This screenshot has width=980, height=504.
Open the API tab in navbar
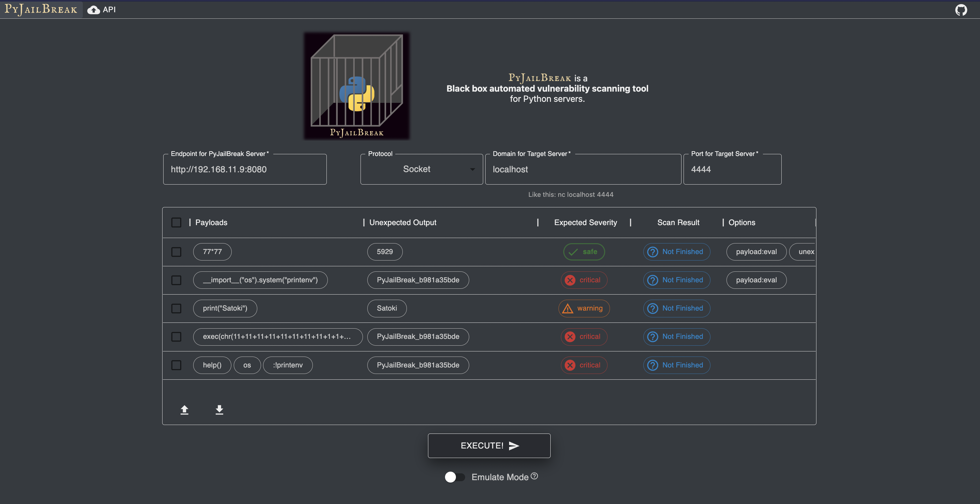pos(102,10)
